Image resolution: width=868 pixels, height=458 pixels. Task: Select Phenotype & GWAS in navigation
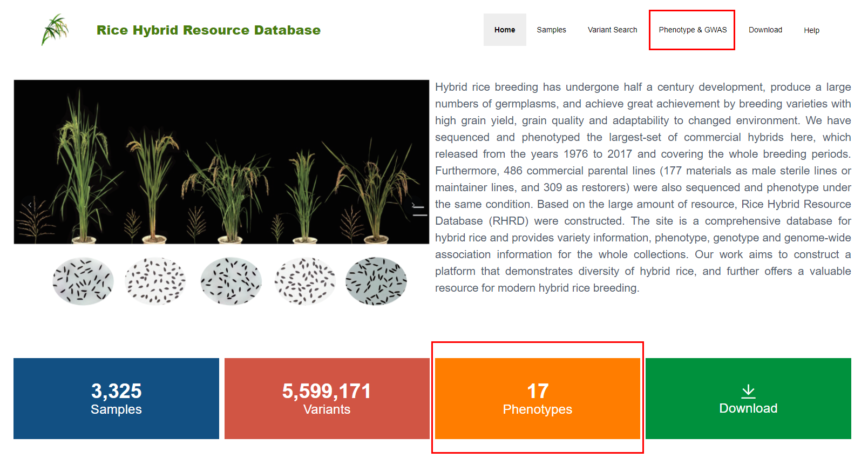693,30
